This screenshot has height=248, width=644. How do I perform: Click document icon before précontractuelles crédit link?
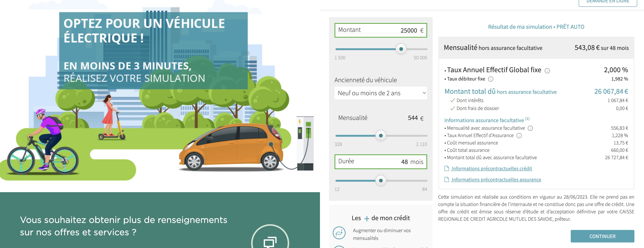[447, 169]
